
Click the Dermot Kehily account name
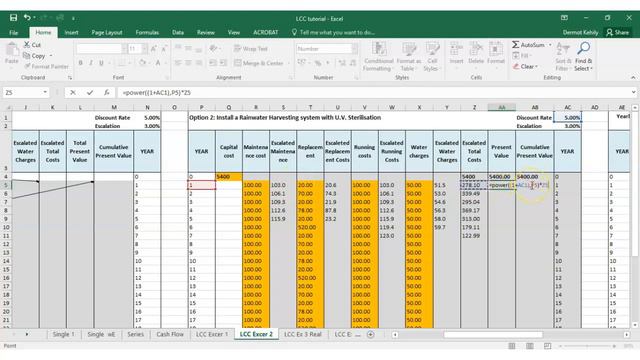[x=580, y=32]
